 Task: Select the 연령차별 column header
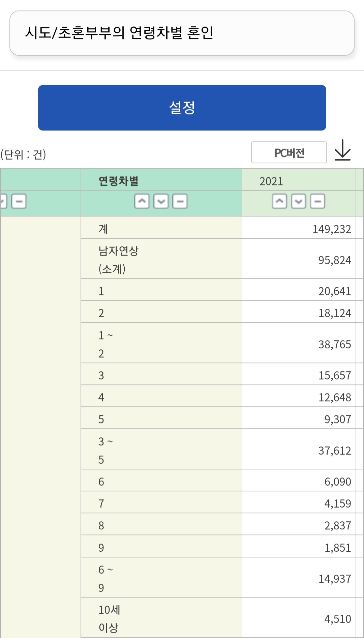point(119,181)
